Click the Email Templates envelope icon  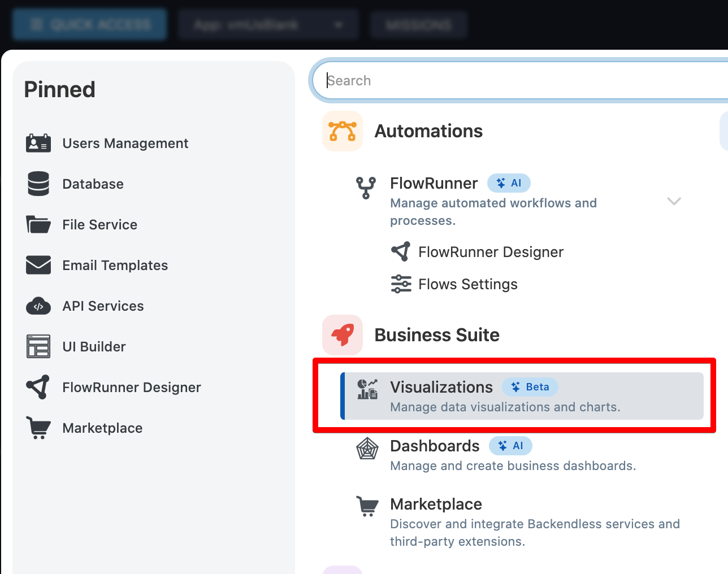[38, 265]
